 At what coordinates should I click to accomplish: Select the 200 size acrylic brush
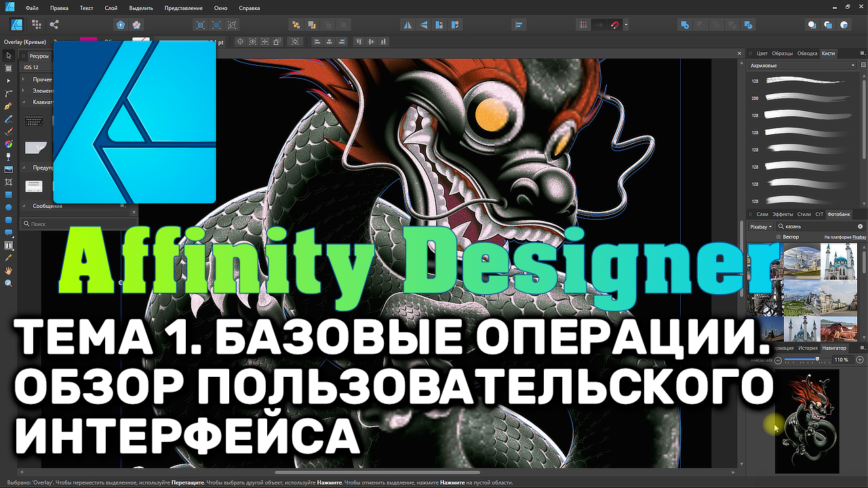804,98
